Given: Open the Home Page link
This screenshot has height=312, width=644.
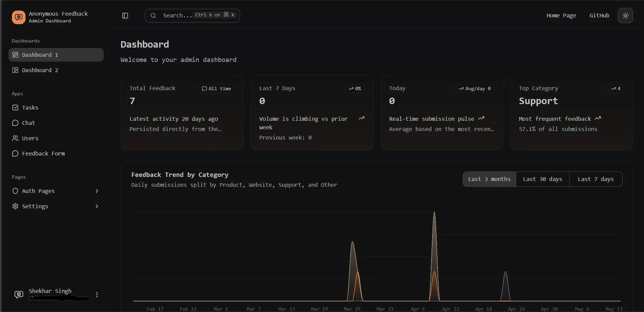Looking at the screenshot, I should 561,16.
